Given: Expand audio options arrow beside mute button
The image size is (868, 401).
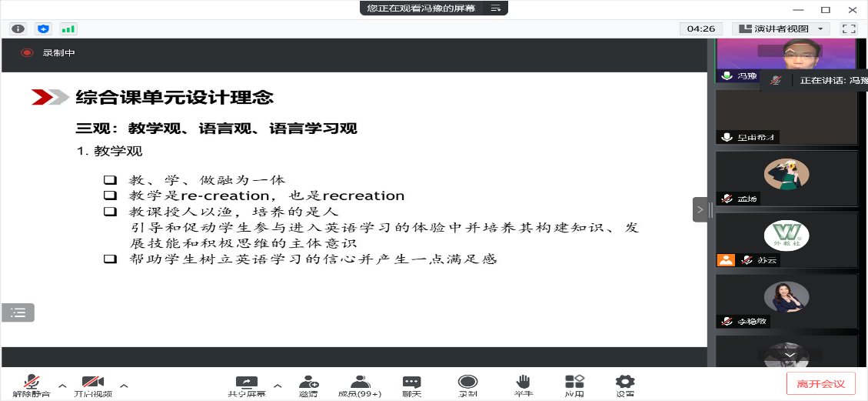Looking at the screenshot, I should tap(63, 384).
